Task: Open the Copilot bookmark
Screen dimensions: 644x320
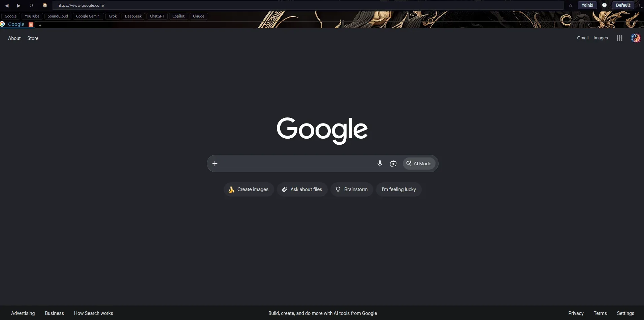Action: pos(179,16)
